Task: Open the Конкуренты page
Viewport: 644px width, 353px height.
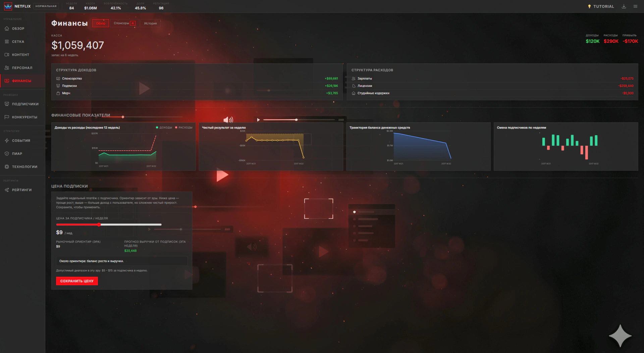Action: [22, 117]
